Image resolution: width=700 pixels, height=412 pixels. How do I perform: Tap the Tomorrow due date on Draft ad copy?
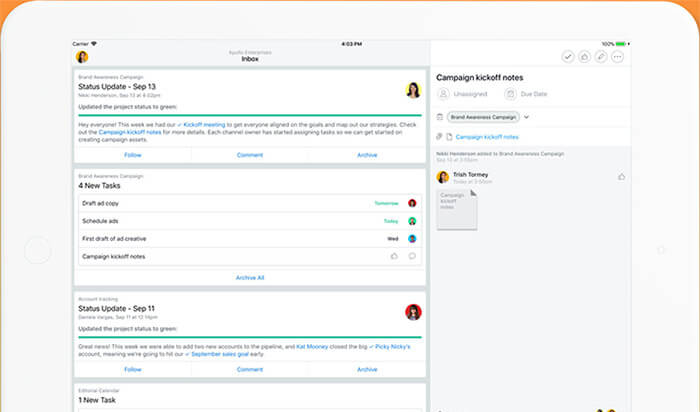pyautogui.click(x=386, y=204)
